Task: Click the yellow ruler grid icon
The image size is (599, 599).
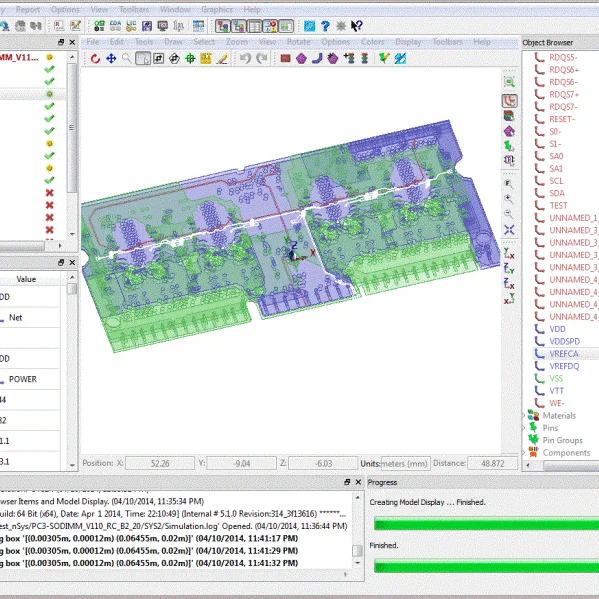Action: point(206,58)
